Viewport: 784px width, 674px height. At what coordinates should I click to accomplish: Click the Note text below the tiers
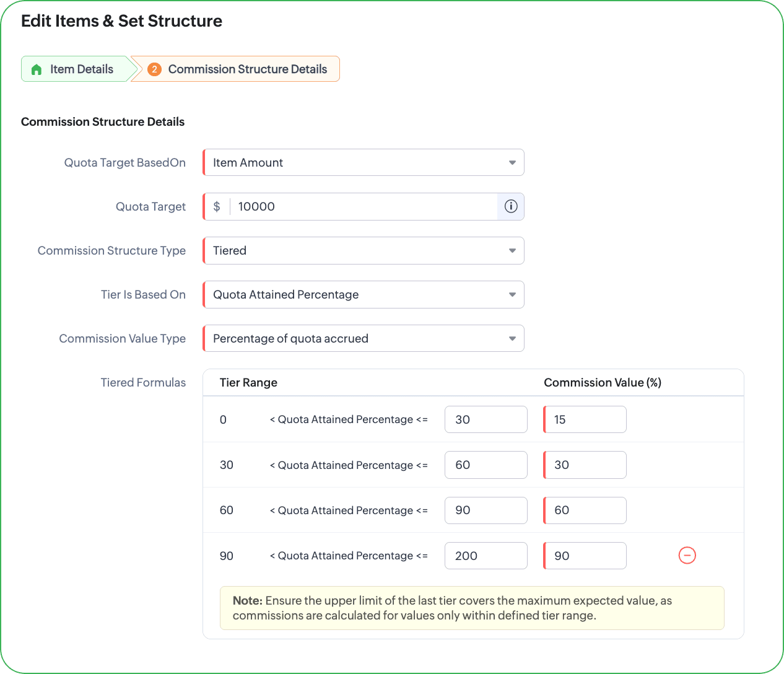[x=452, y=608]
